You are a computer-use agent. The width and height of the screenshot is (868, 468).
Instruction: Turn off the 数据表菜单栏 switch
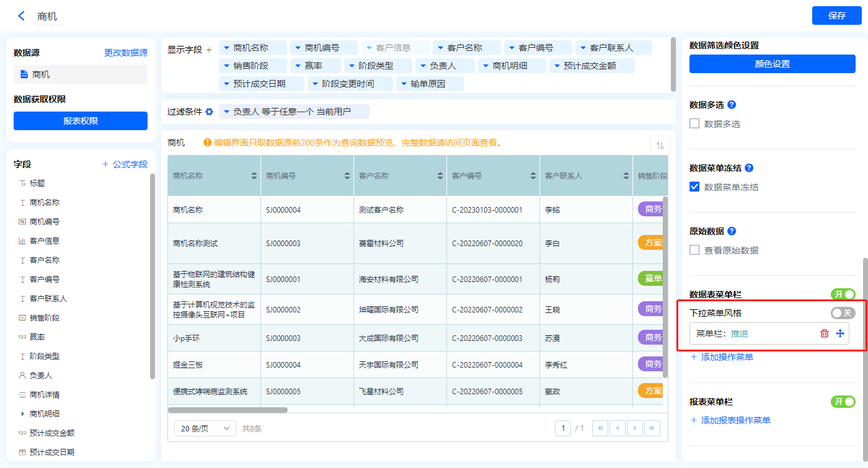tap(843, 294)
